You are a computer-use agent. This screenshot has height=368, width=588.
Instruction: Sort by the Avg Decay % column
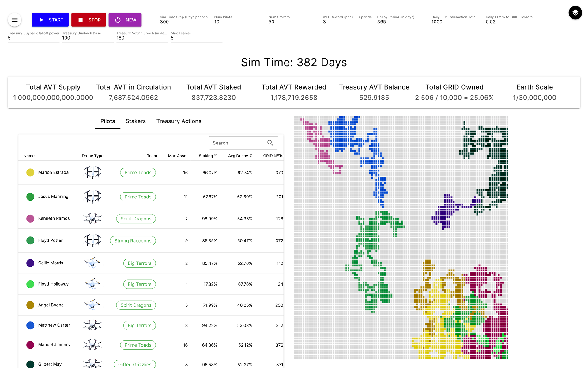click(x=240, y=156)
